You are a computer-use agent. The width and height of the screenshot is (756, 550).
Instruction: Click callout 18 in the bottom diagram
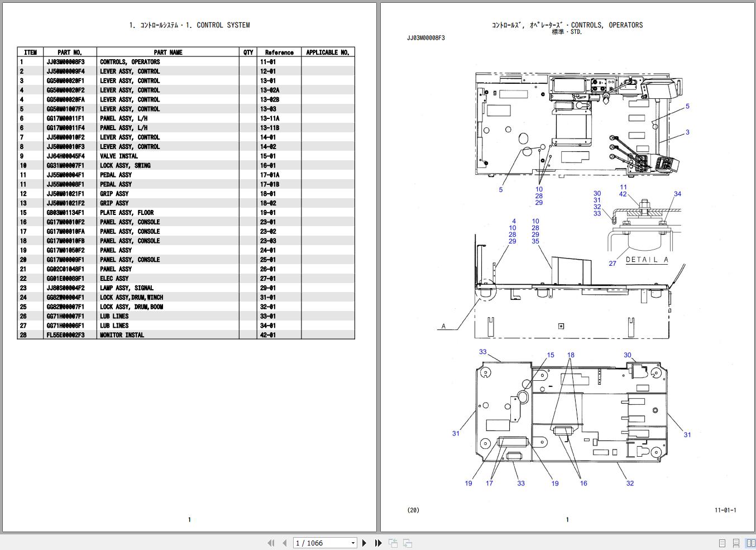click(571, 355)
